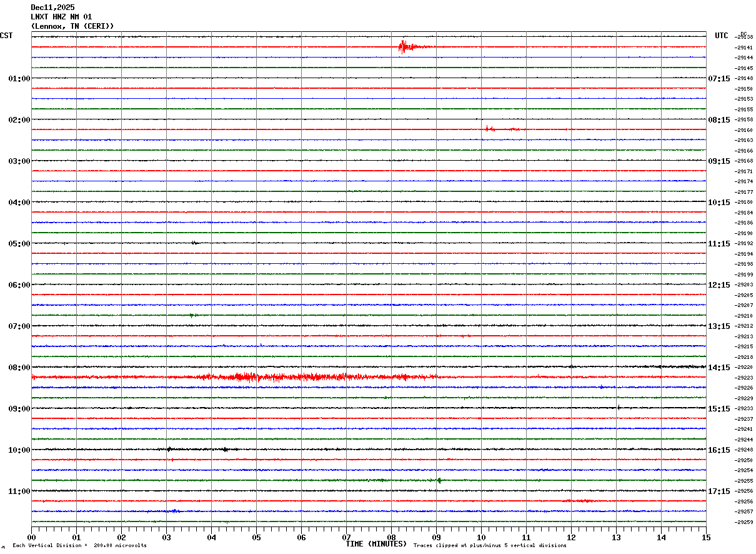Click the '07:15' UTC row label
The width and height of the screenshot is (756, 554).
coord(719,79)
